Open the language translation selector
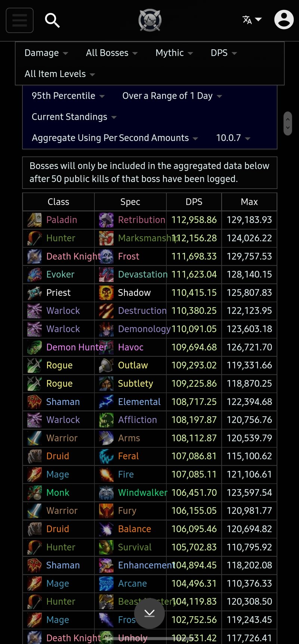The height and width of the screenshot is (644, 299). (x=252, y=20)
